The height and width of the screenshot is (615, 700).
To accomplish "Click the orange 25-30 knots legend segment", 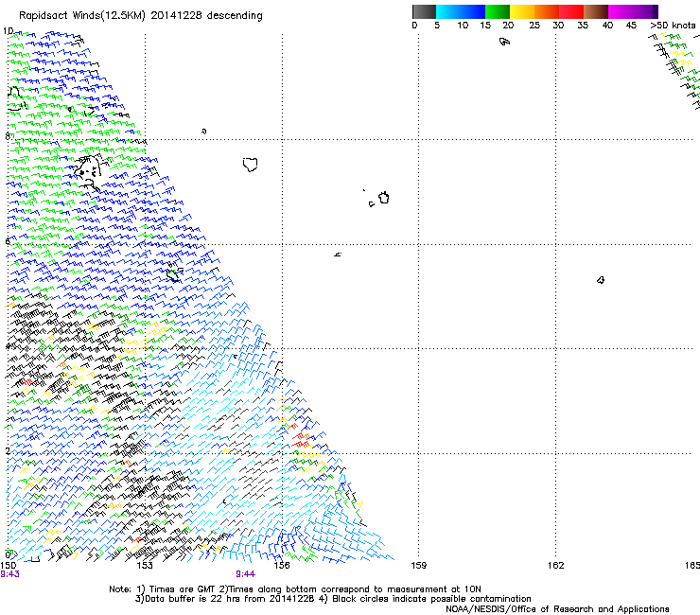I will pyautogui.click(x=547, y=11).
